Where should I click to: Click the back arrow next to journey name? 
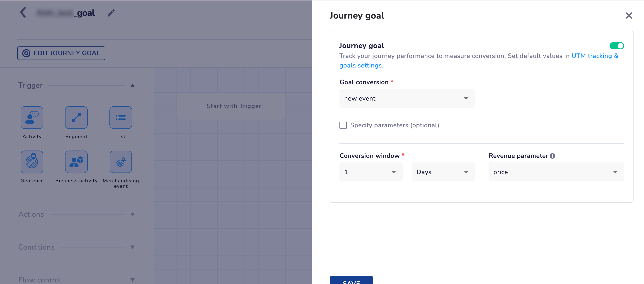click(x=23, y=12)
